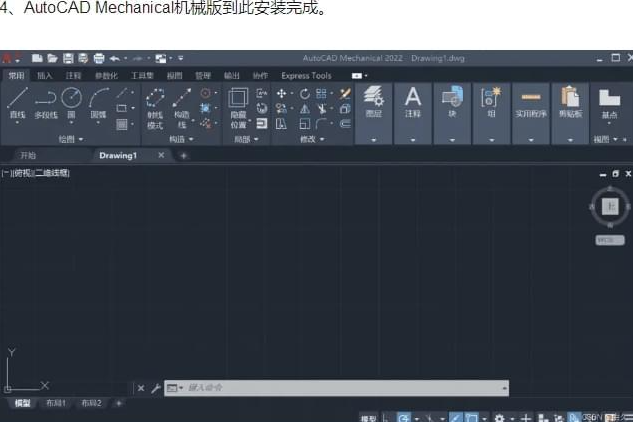Click the Hatch tool in the Draw panel

tap(122, 124)
